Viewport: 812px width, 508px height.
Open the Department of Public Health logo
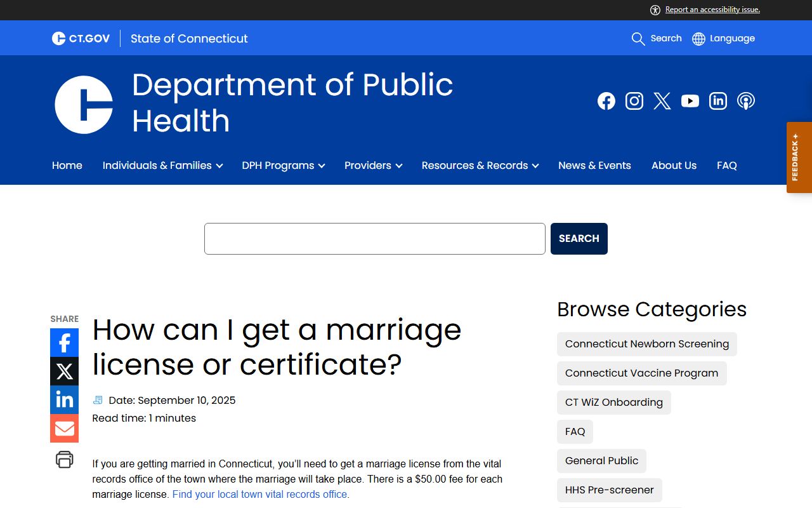click(x=84, y=105)
